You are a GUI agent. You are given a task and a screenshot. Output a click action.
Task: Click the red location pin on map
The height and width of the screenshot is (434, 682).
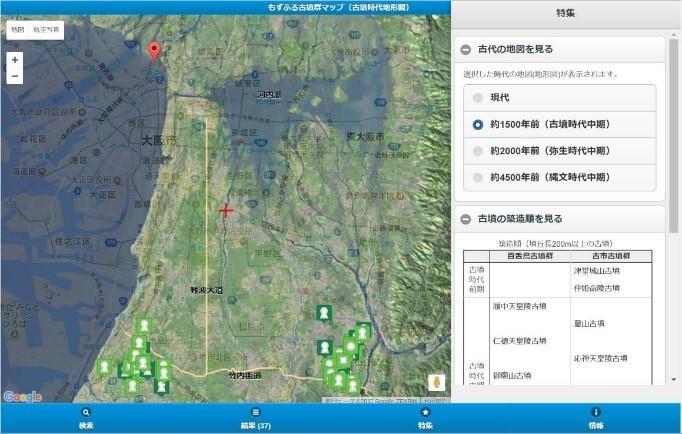point(153,51)
